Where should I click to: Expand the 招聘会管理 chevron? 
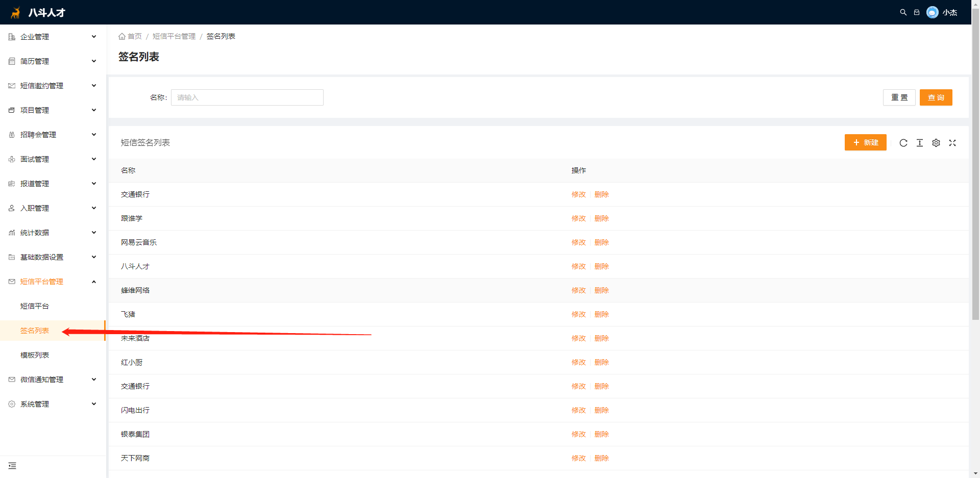click(x=94, y=134)
